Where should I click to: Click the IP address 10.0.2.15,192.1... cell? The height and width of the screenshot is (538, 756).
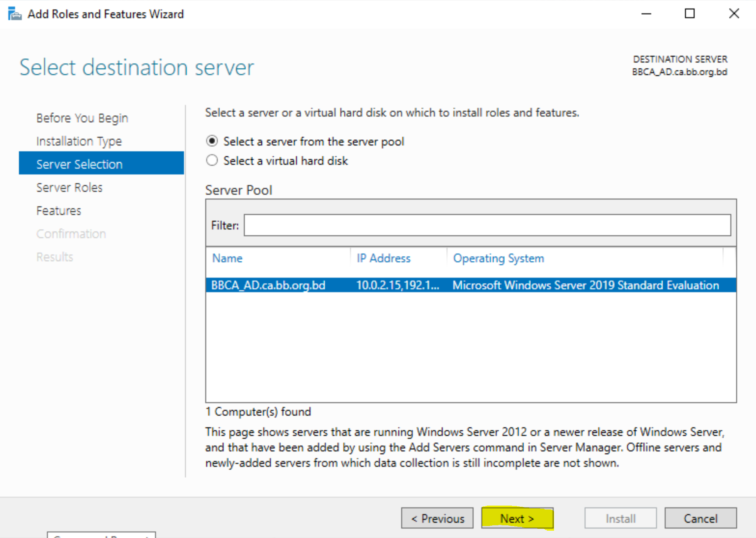[397, 285]
